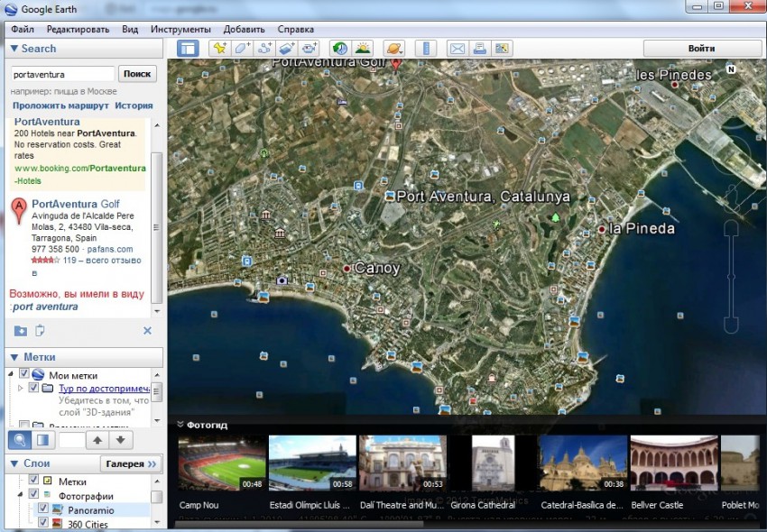Collapse the Слои panel

[x=13, y=463]
